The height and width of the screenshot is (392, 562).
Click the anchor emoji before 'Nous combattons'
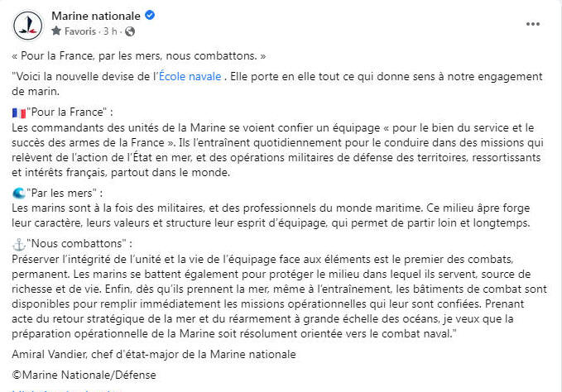click(19, 245)
